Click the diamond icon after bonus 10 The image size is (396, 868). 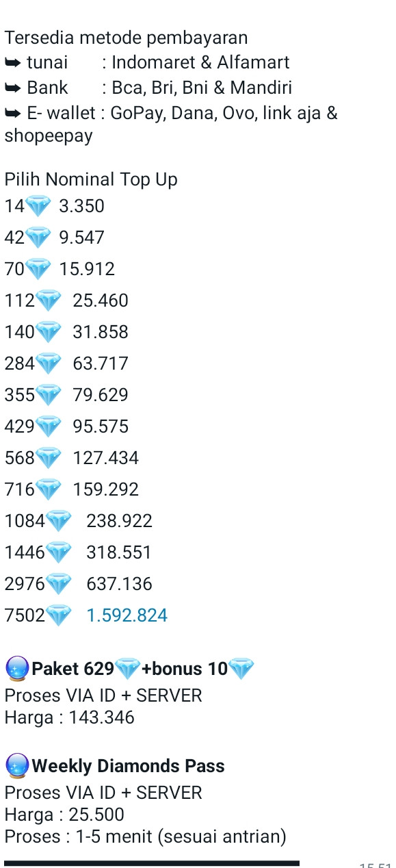[241, 669]
